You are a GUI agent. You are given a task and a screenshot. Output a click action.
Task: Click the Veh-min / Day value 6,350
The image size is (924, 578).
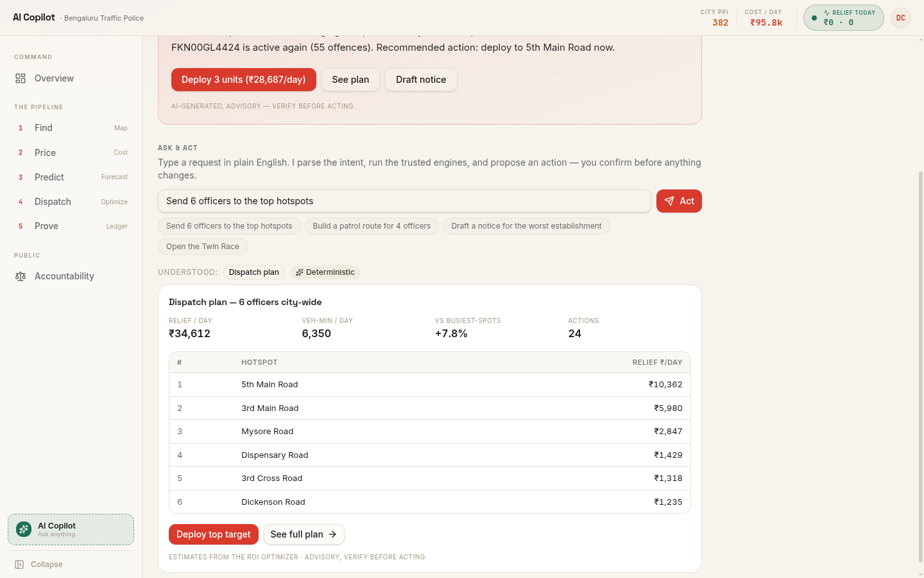click(x=316, y=334)
